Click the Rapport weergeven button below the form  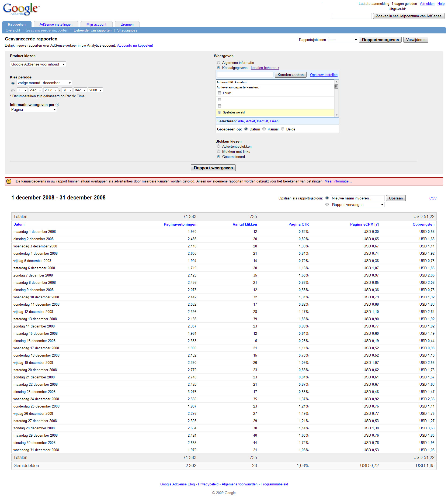(x=213, y=168)
